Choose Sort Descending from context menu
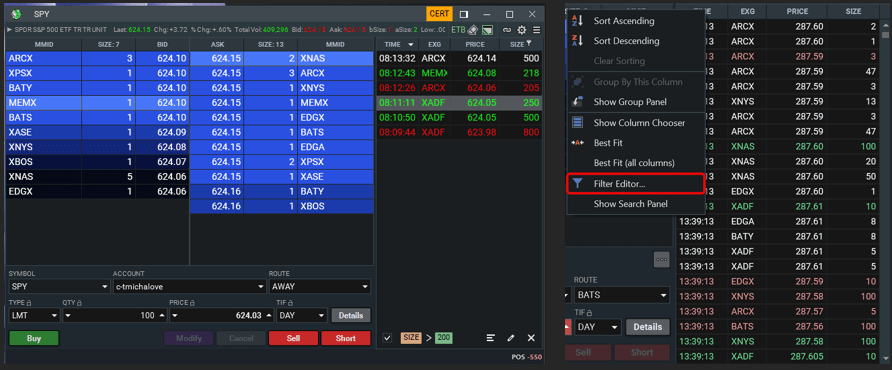Screen dimensions: 892x370 (x=626, y=41)
